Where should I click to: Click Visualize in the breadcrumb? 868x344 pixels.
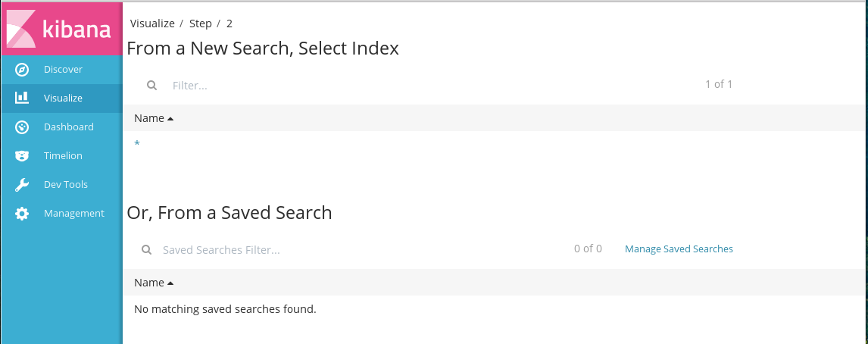coord(152,23)
